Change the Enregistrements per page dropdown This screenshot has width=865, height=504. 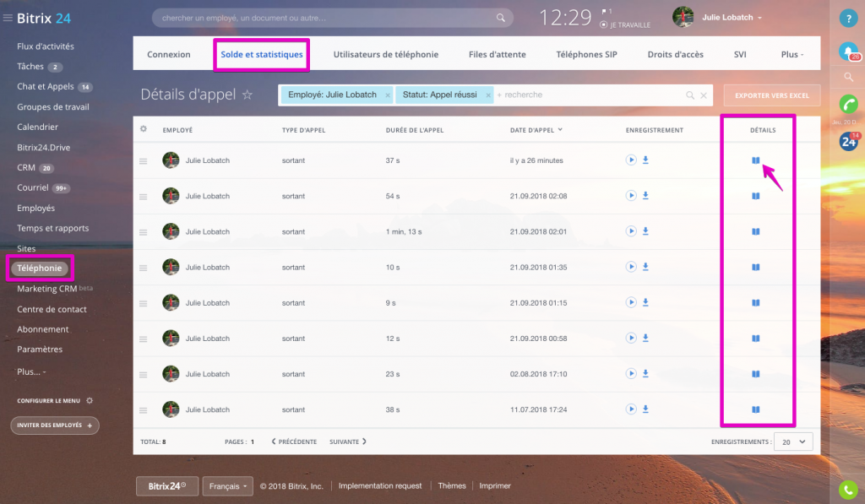coord(793,442)
